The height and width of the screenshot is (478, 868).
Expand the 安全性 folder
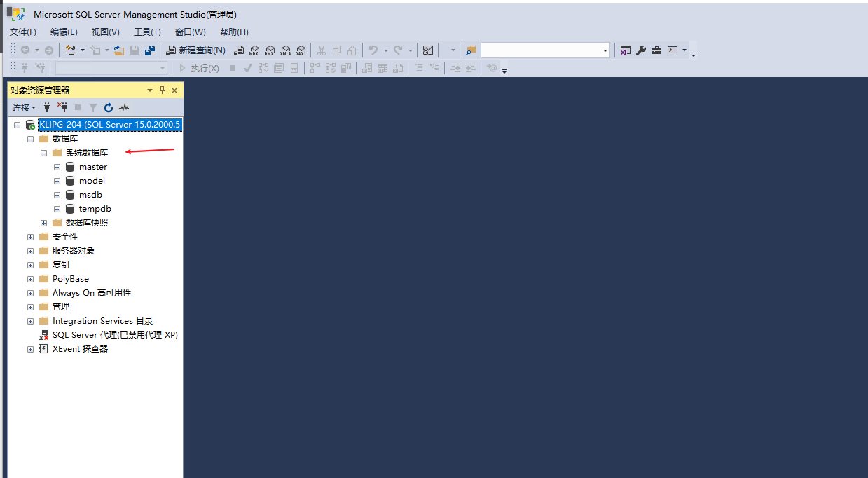pos(30,237)
